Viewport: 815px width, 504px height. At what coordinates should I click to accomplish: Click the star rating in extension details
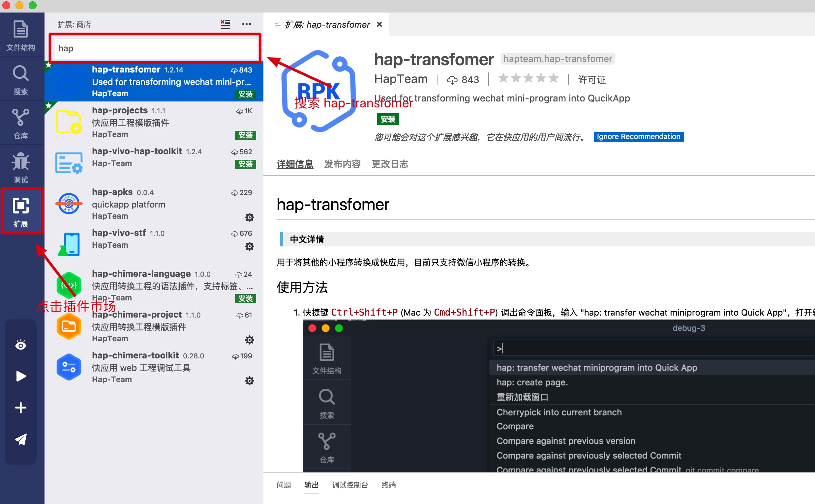[528, 78]
